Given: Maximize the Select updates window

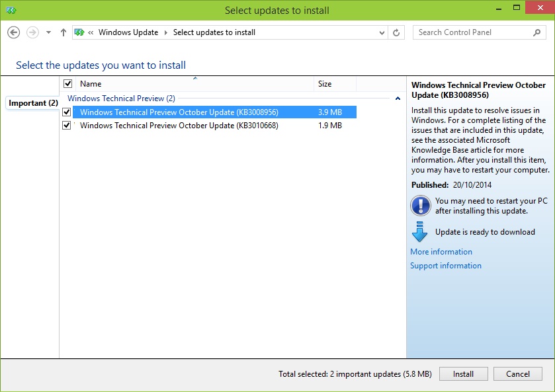Looking at the screenshot, I should (517, 8).
